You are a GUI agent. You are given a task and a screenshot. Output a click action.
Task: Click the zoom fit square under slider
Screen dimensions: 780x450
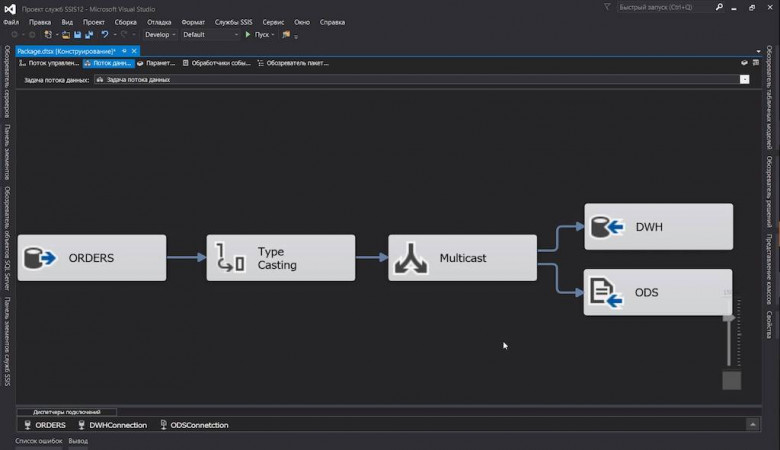732,381
